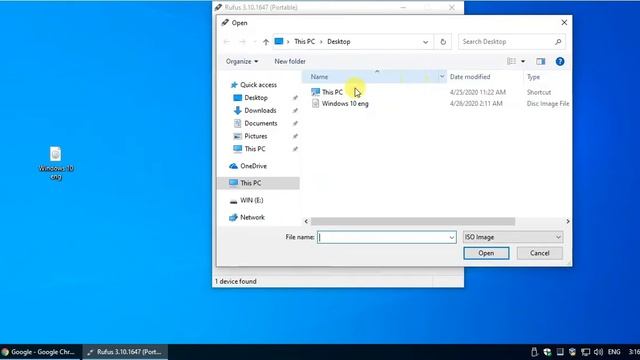Open network icon in system tray
The image size is (640, 360).
pos(585,352)
